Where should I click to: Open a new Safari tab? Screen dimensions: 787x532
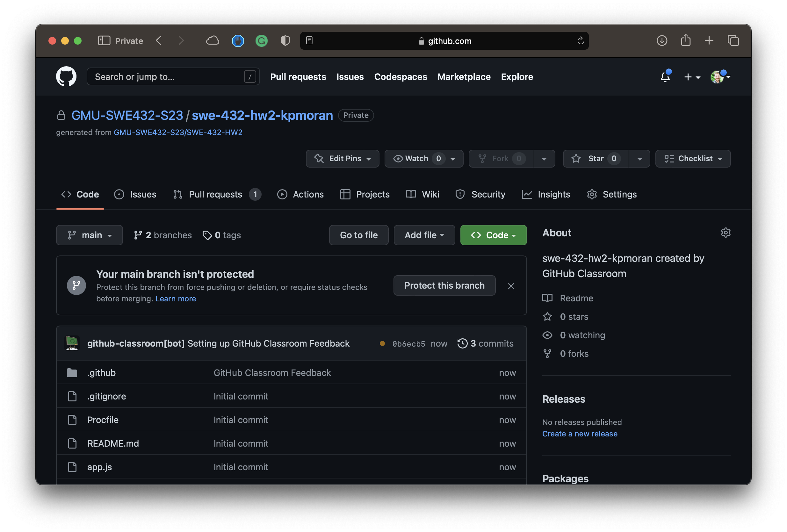coord(709,41)
